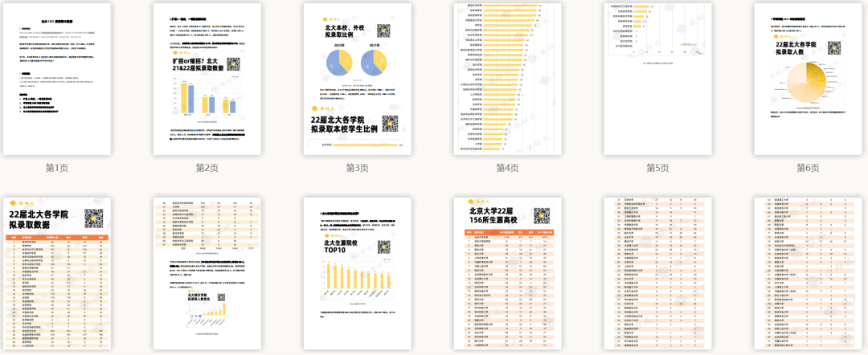The image size is (868, 355).
Task: Click the 第3页 page label
Action: tap(357, 168)
